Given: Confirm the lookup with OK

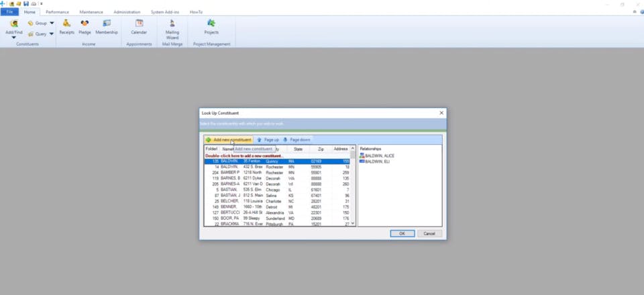Looking at the screenshot, I should pyautogui.click(x=402, y=233).
